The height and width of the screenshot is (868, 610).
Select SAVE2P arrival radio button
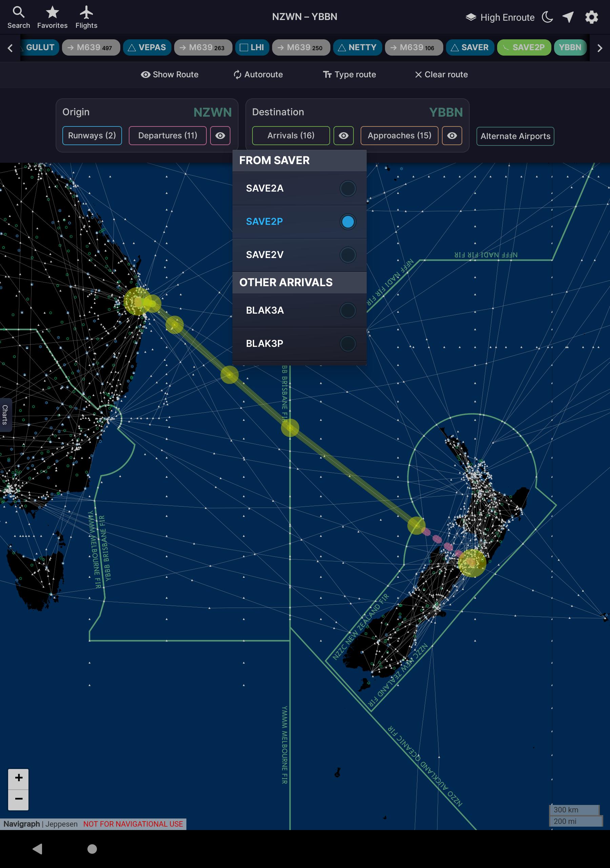point(348,221)
